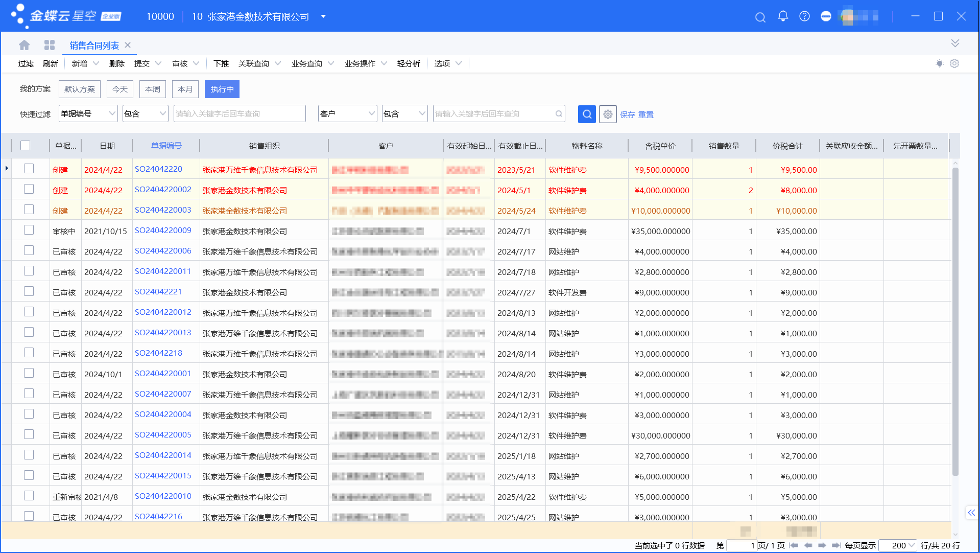Go to first page arrow
This screenshot has height=553, width=980.
(x=794, y=545)
